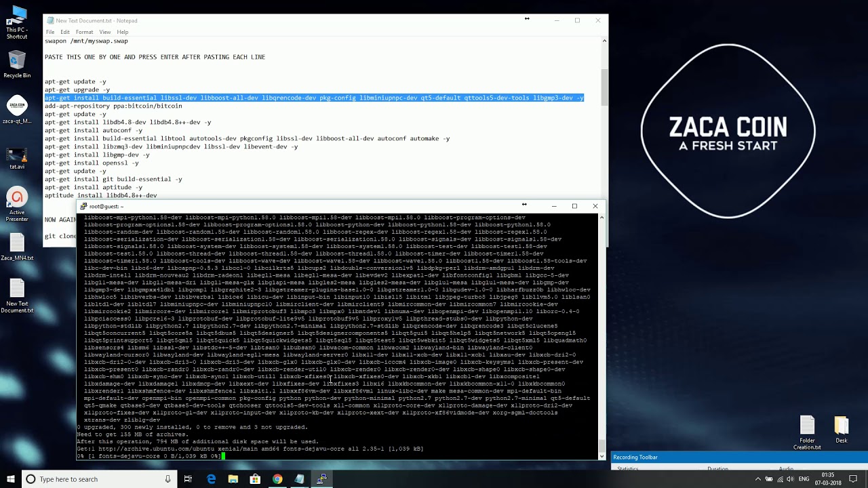Screen dimensions: 868x488
Task: Click PuTTY scrollbar down arrow
Action: 601,455
